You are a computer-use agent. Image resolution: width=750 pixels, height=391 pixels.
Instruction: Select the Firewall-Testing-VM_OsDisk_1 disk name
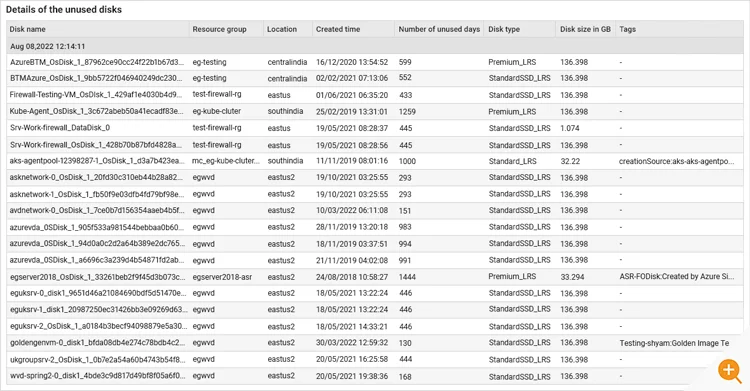click(96, 95)
